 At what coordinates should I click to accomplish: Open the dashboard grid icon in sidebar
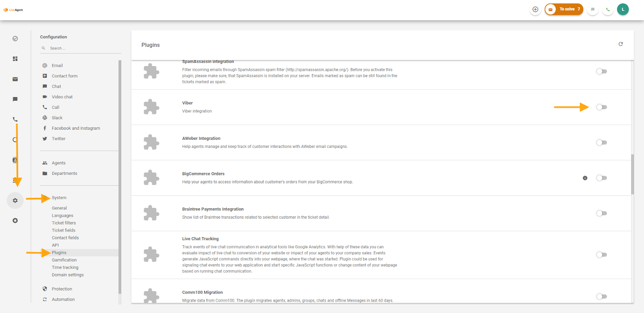click(15, 59)
